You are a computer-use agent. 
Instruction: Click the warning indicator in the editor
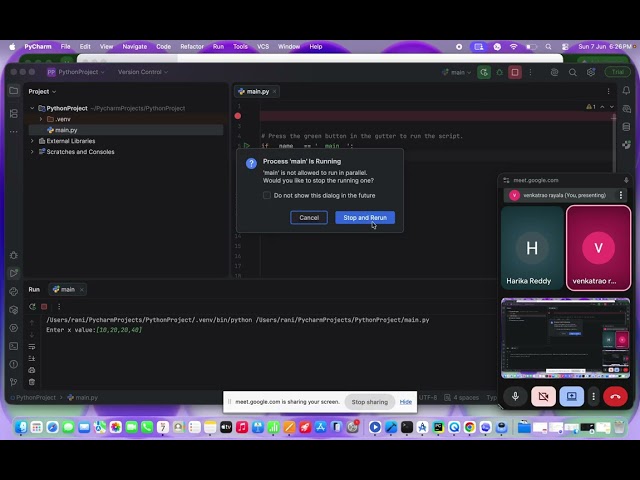click(x=591, y=107)
